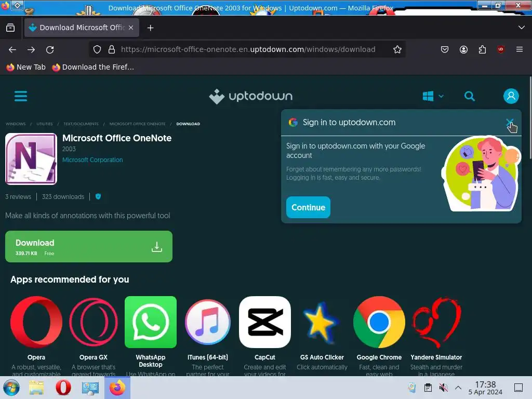Reload the current page

point(50,49)
